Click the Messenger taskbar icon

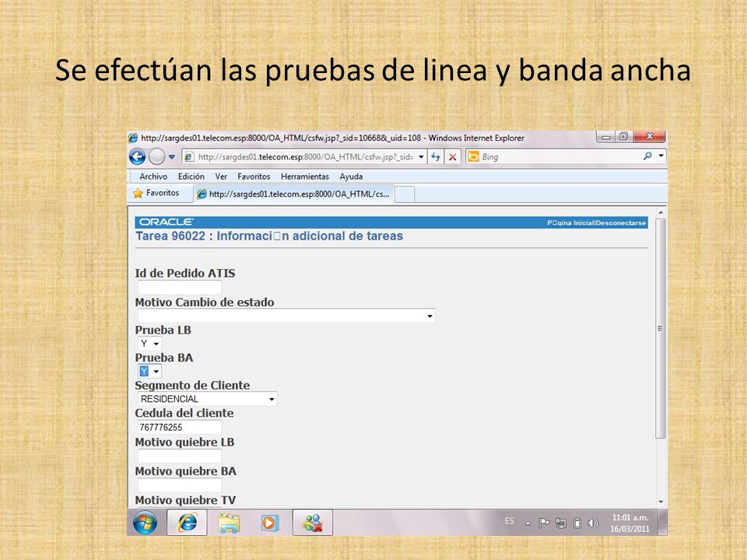tap(313, 523)
